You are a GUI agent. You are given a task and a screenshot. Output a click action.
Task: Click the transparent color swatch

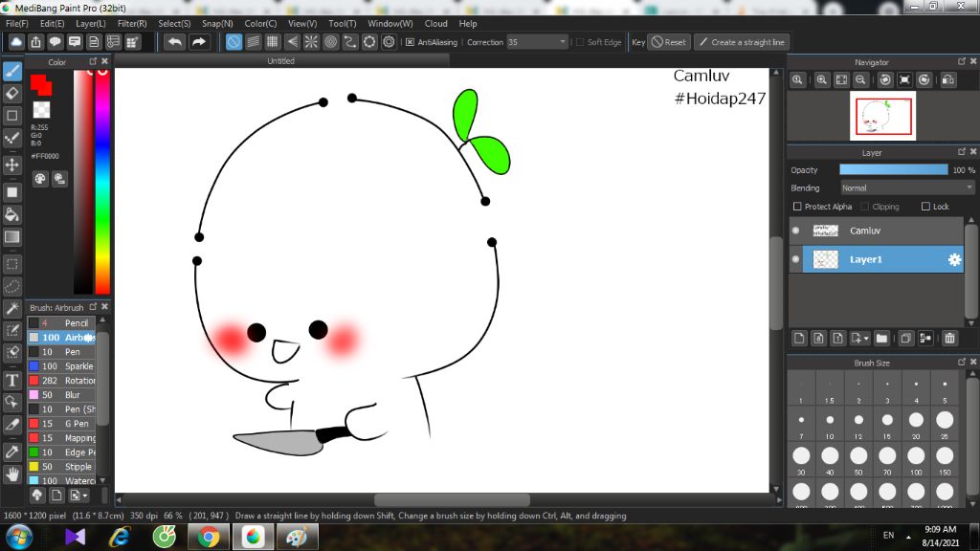[x=41, y=109]
